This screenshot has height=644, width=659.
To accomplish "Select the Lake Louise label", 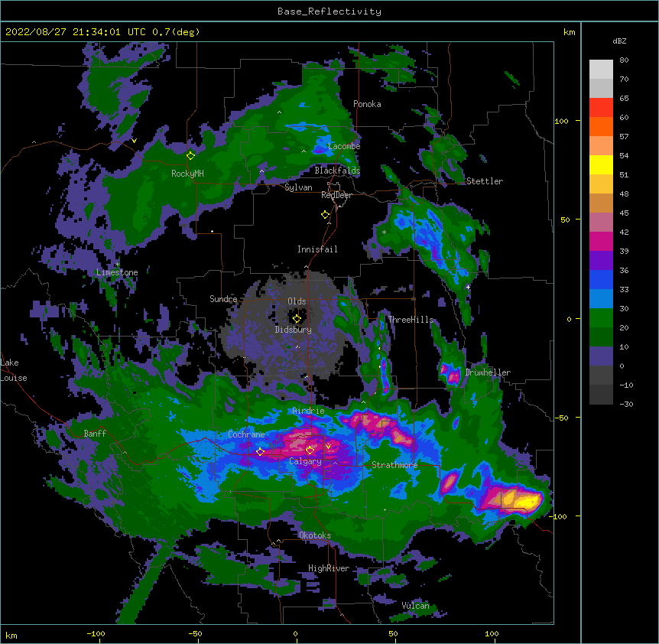I will click(x=14, y=370).
